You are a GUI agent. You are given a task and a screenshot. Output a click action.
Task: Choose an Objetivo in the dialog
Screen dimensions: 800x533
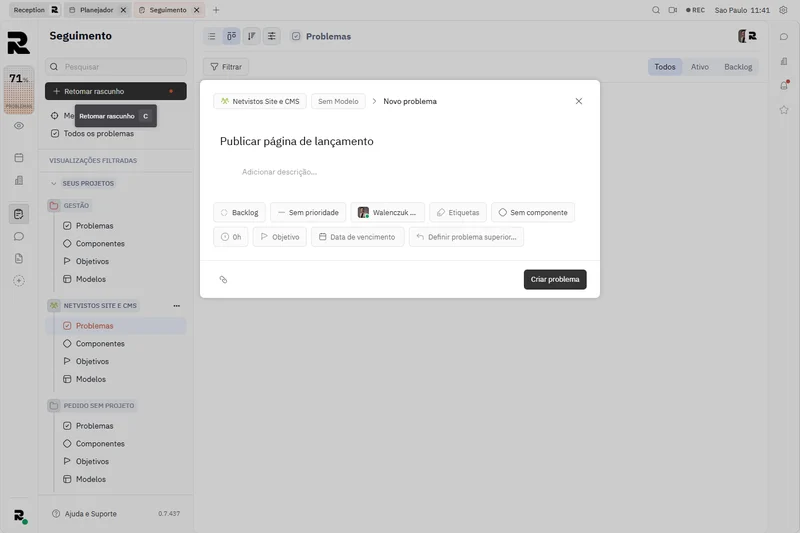[280, 237]
